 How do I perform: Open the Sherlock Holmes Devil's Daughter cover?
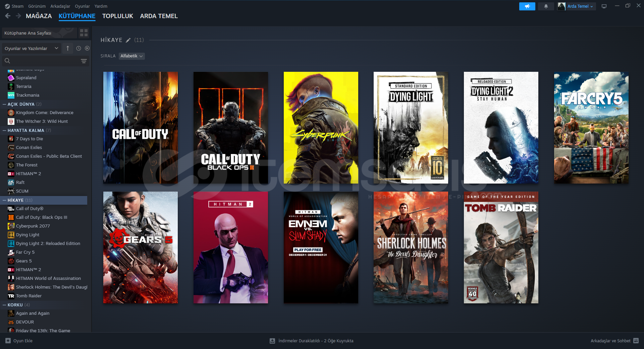click(x=411, y=247)
